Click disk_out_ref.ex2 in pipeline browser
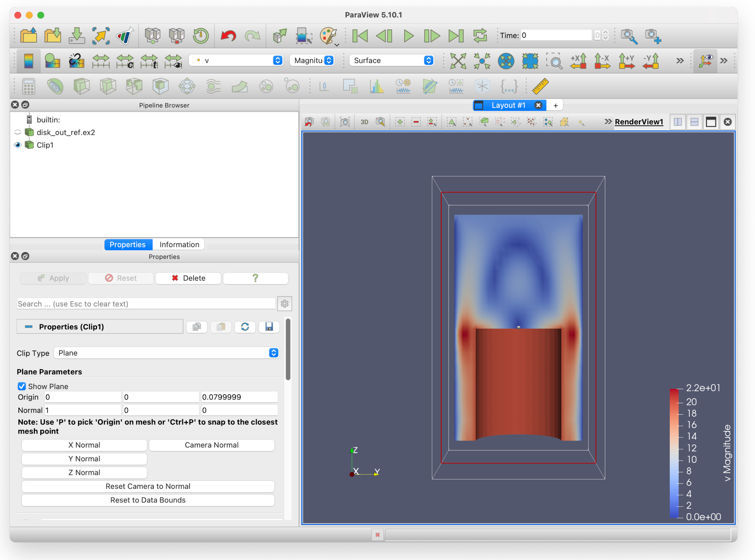Screen dimensions: 755x560 pos(66,132)
